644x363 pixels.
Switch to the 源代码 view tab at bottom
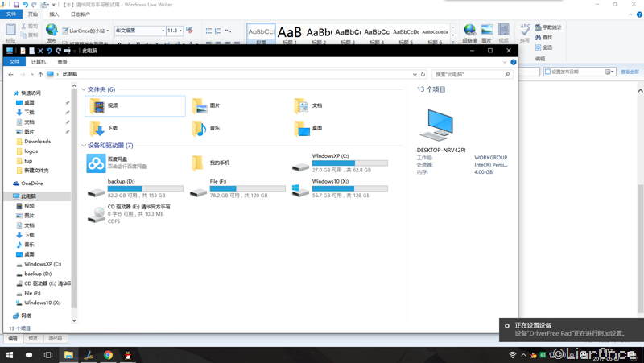click(55, 338)
